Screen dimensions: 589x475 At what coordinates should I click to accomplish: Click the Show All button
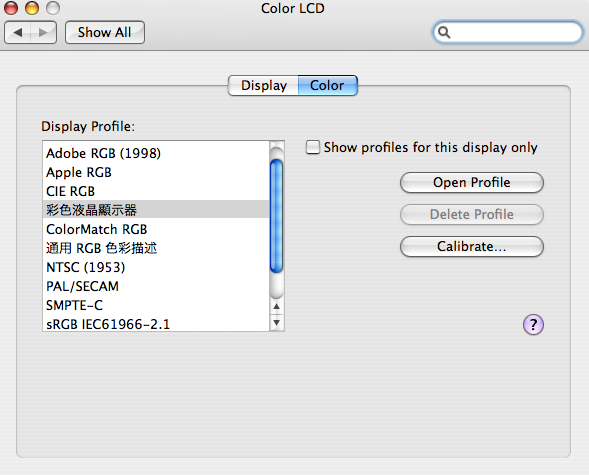point(105,32)
